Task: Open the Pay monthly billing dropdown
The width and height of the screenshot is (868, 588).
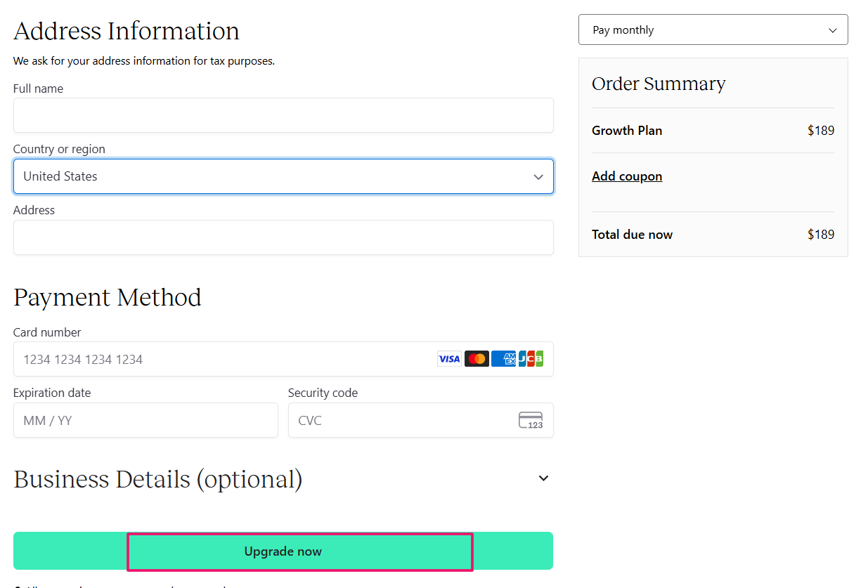Action: click(x=713, y=30)
